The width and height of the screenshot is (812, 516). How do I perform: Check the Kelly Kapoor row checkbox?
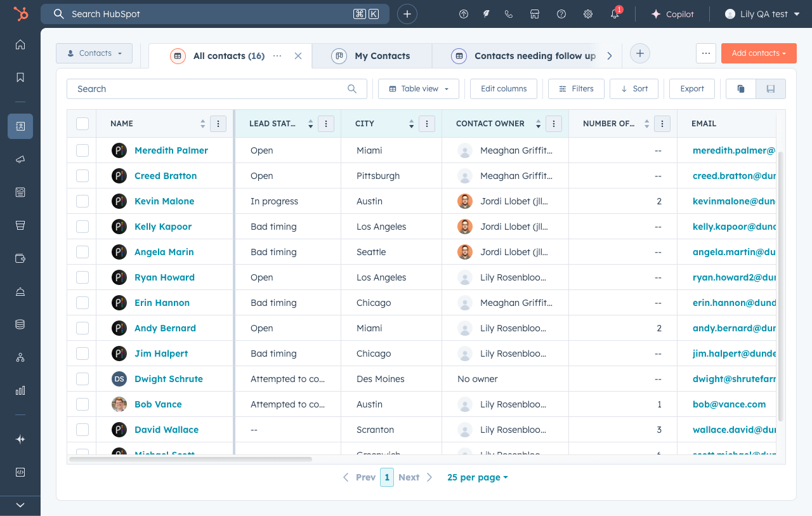(x=82, y=227)
